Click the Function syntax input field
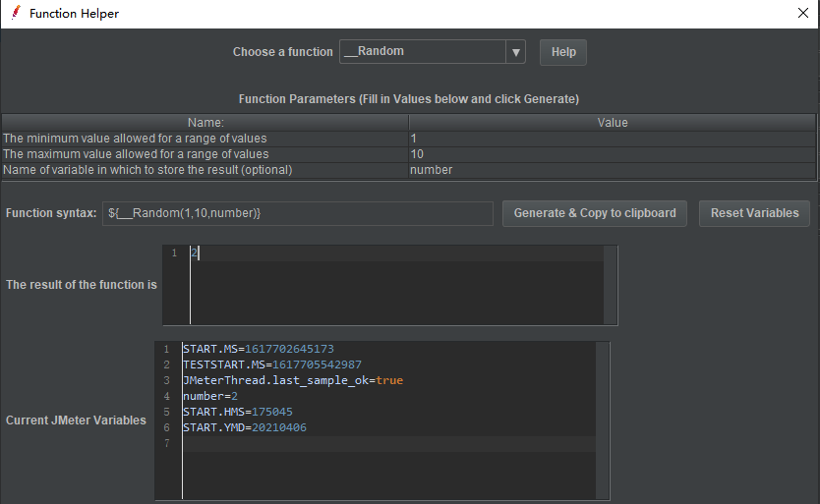Screen dimensions: 820x504 click(x=298, y=213)
